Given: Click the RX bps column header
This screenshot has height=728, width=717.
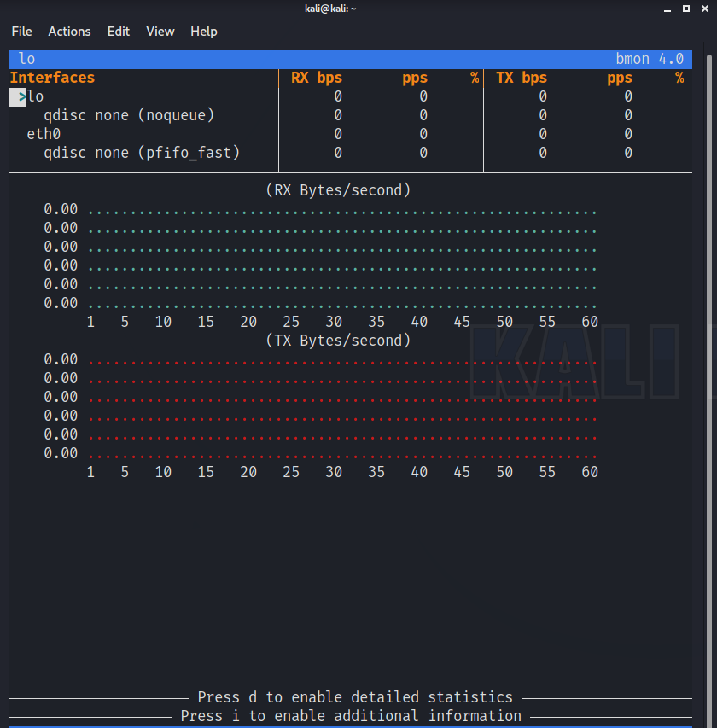Looking at the screenshot, I should point(317,78).
